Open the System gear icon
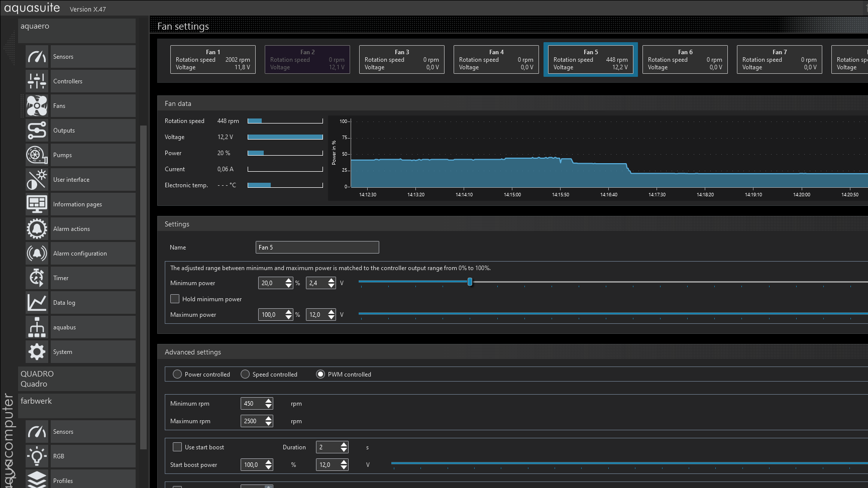The height and width of the screenshot is (488, 868). (x=37, y=352)
